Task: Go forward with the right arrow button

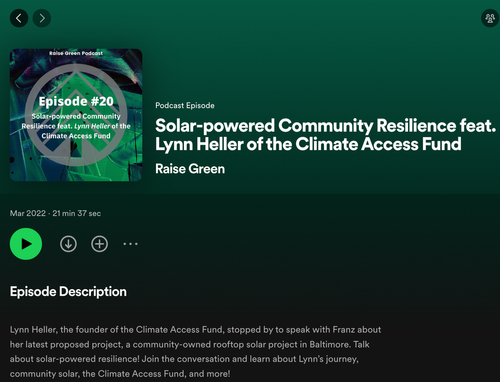Action: (42, 18)
